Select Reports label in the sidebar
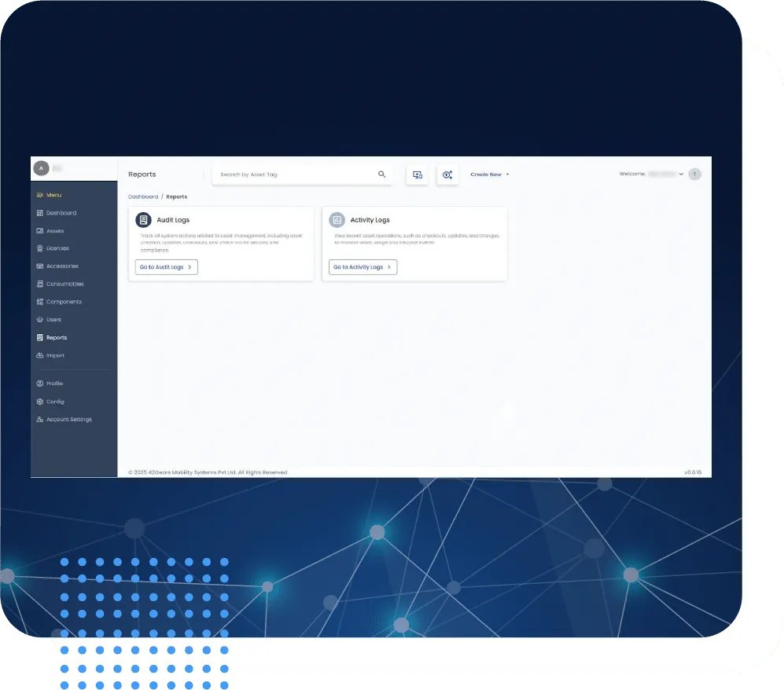This screenshot has height=690, width=784. [x=57, y=338]
